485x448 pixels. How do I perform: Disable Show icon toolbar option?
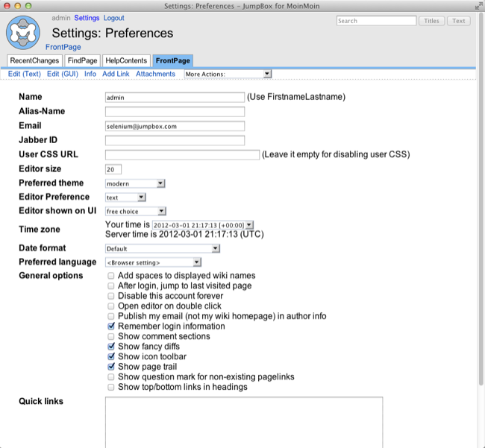110,356
